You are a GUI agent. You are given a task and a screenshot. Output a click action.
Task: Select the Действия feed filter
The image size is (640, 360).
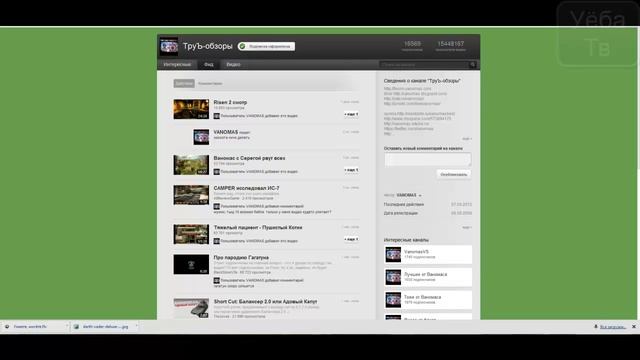tap(184, 83)
